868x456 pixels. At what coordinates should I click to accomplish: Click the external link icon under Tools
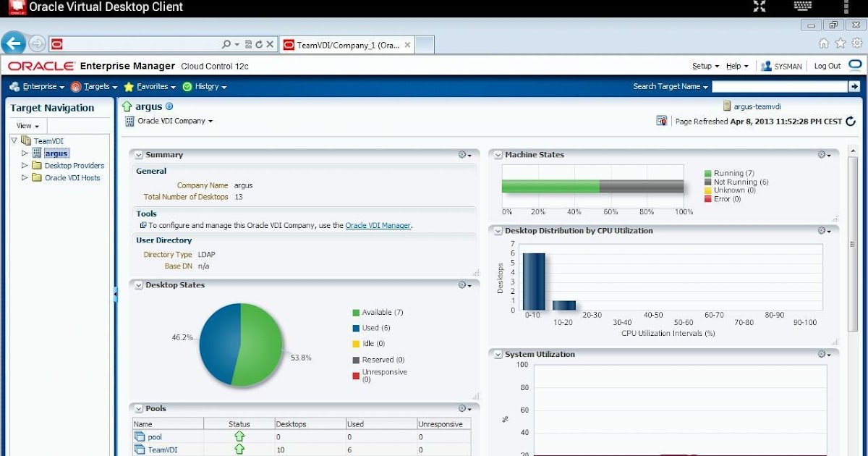point(143,225)
